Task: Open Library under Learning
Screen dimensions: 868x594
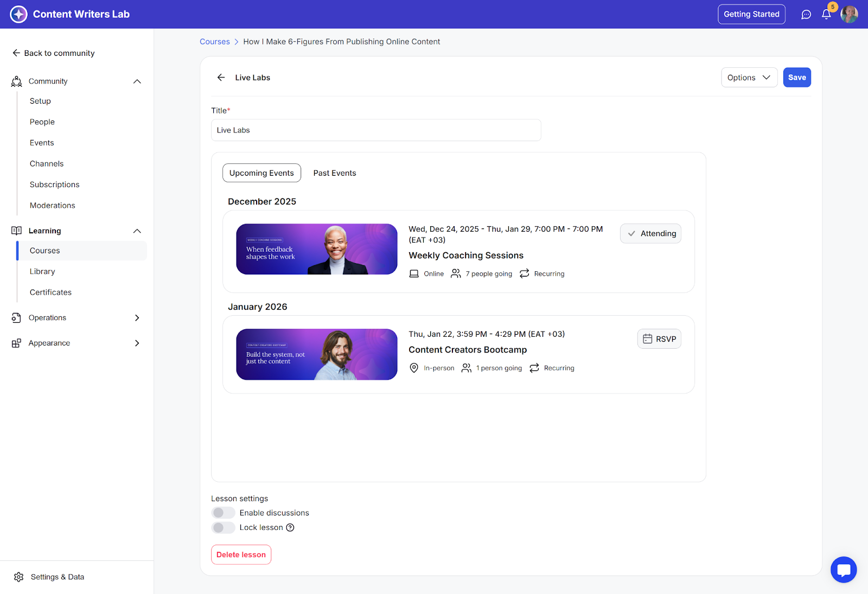Action: click(42, 271)
